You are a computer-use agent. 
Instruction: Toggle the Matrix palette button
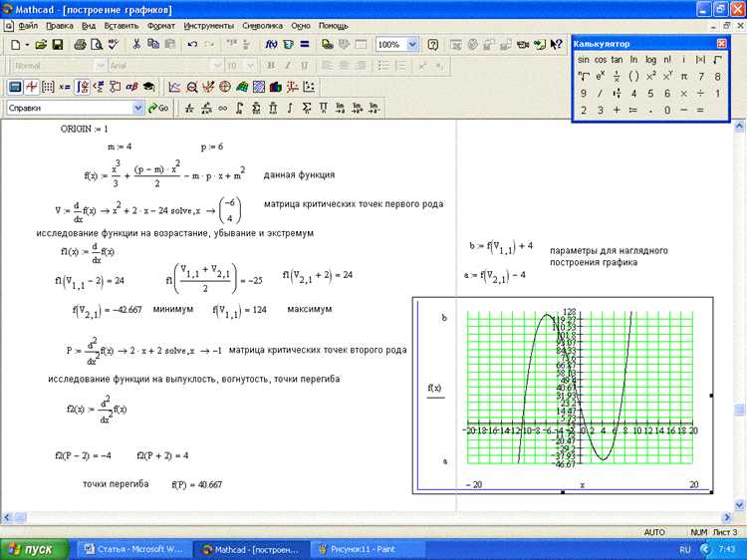(x=48, y=87)
